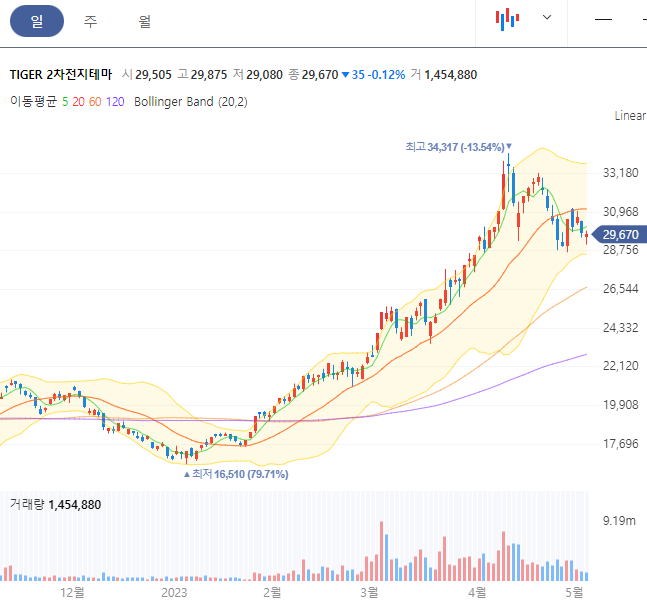Click the 26,544 price axis label

(621, 289)
